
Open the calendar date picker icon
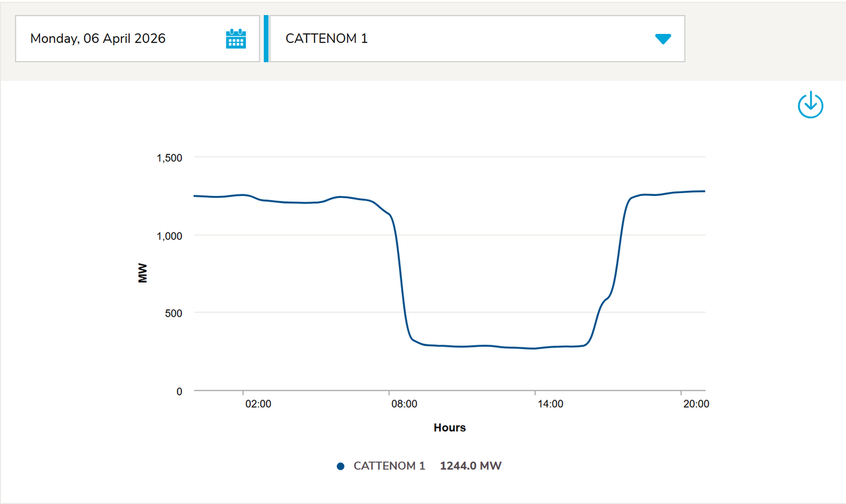235,39
